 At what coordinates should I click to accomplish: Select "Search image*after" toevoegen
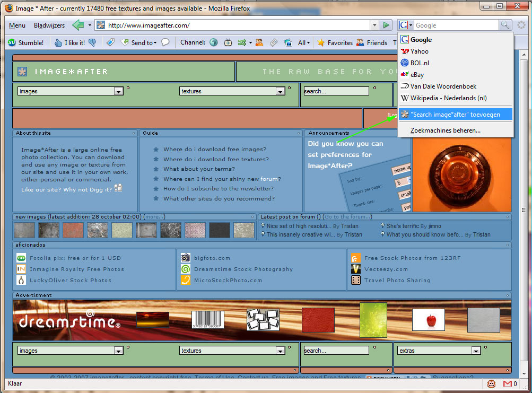click(x=456, y=115)
